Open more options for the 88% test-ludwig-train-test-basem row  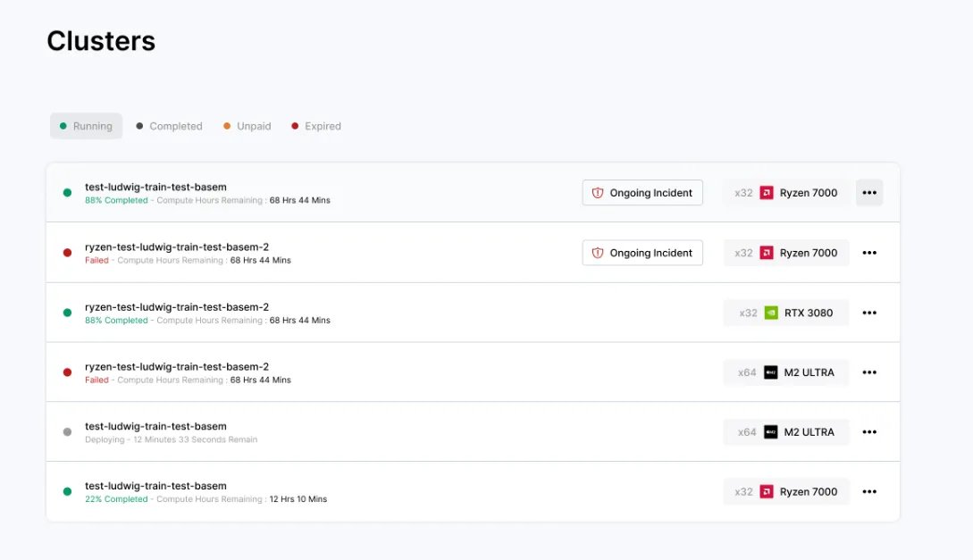[x=869, y=193]
